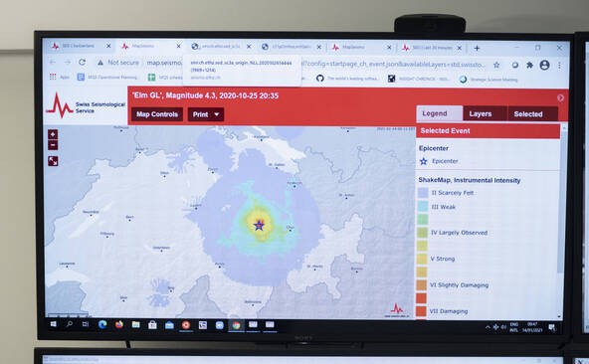Click the II Scarcely Felt color swatch
The width and height of the screenshot is (589, 364).
point(423,193)
